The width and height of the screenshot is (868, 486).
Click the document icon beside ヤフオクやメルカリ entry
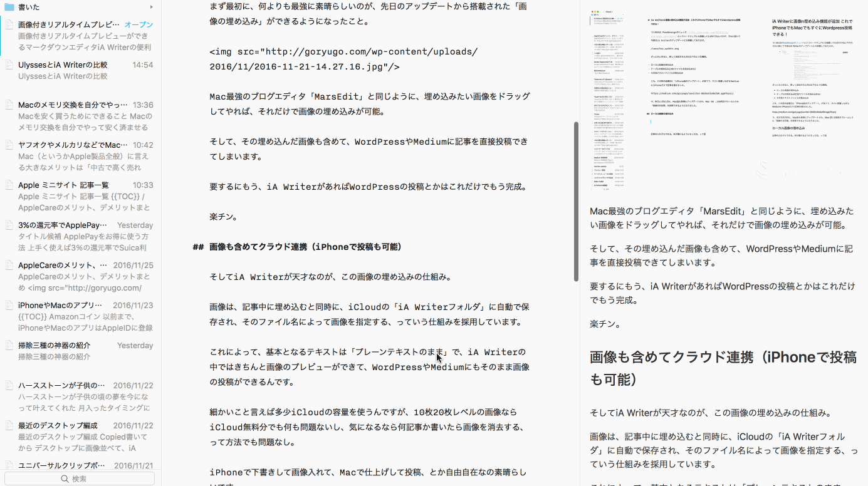tap(9, 145)
